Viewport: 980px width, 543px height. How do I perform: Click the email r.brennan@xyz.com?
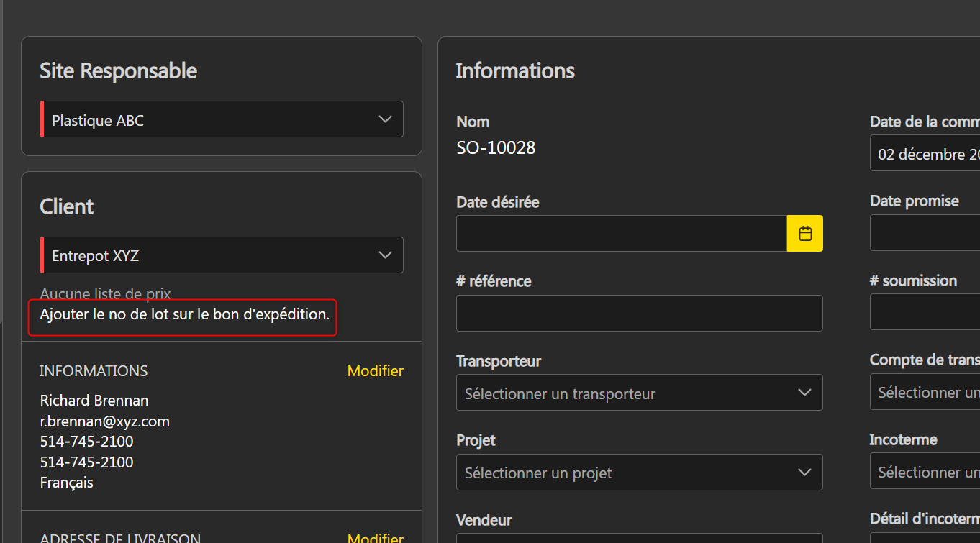pyautogui.click(x=104, y=421)
